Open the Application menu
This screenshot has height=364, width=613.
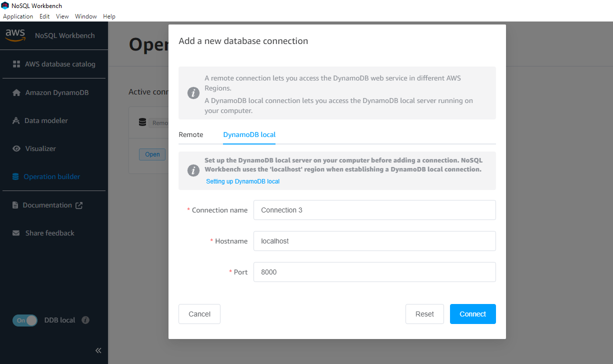[18, 16]
